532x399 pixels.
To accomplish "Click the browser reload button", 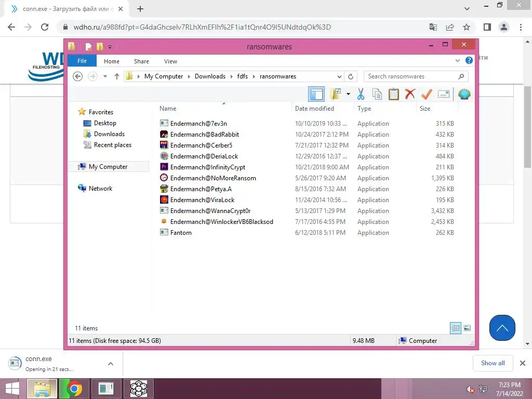I will (x=45, y=27).
